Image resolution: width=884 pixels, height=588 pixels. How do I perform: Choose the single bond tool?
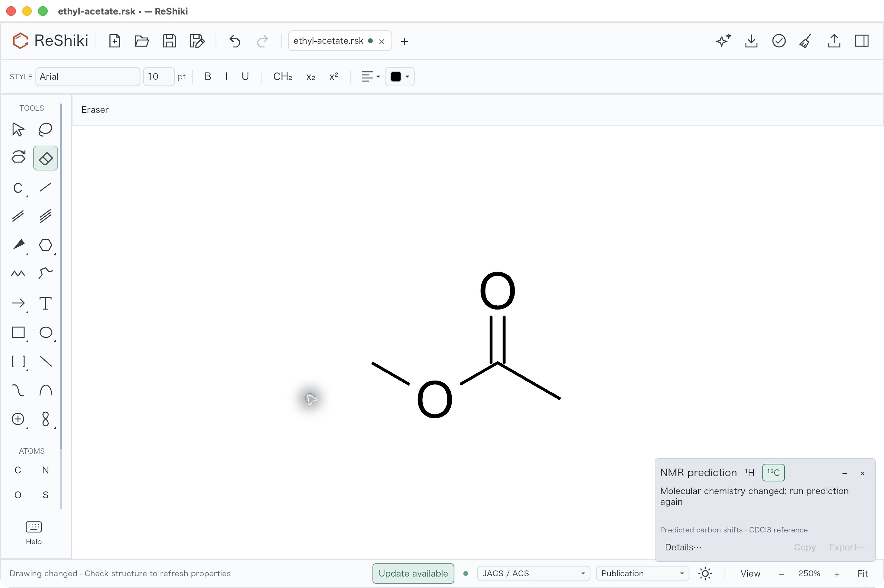[45, 187]
